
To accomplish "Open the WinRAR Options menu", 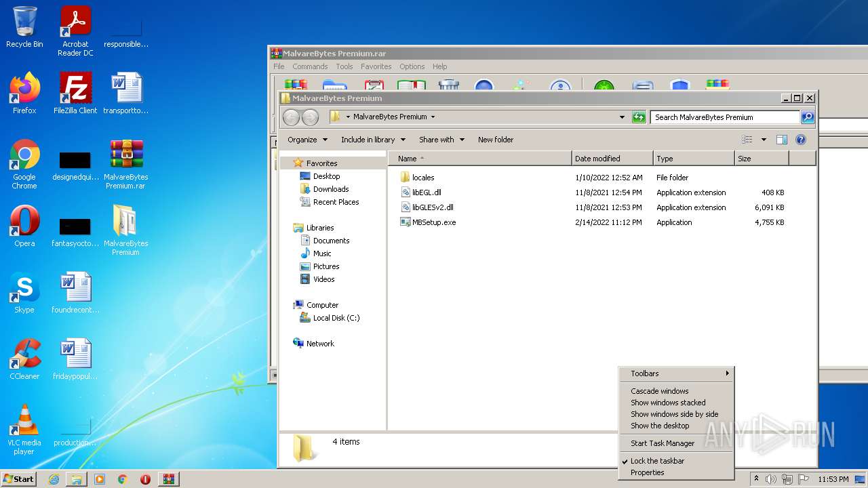I will coord(412,66).
